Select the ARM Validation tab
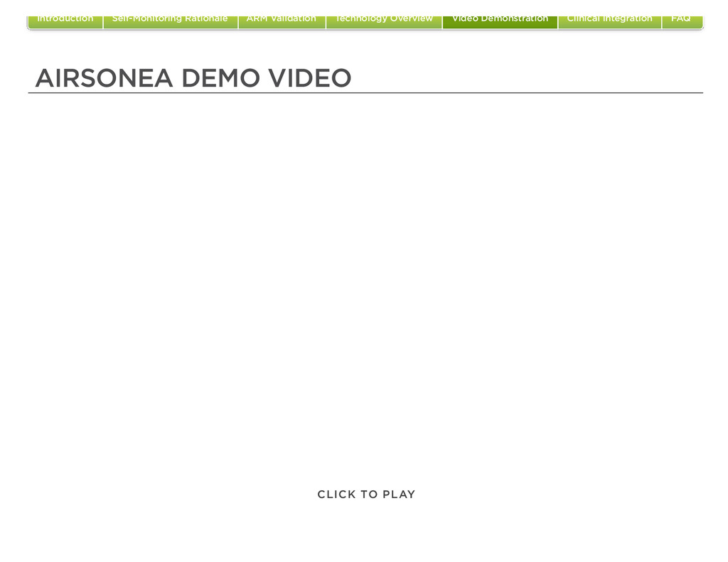 pos(282,22)
